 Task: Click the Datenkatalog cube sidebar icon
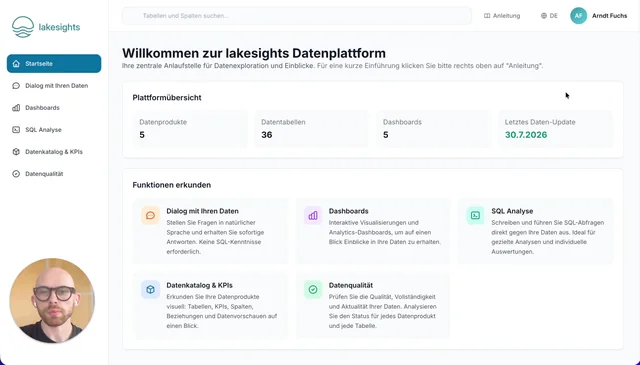[x=16, y=152]
